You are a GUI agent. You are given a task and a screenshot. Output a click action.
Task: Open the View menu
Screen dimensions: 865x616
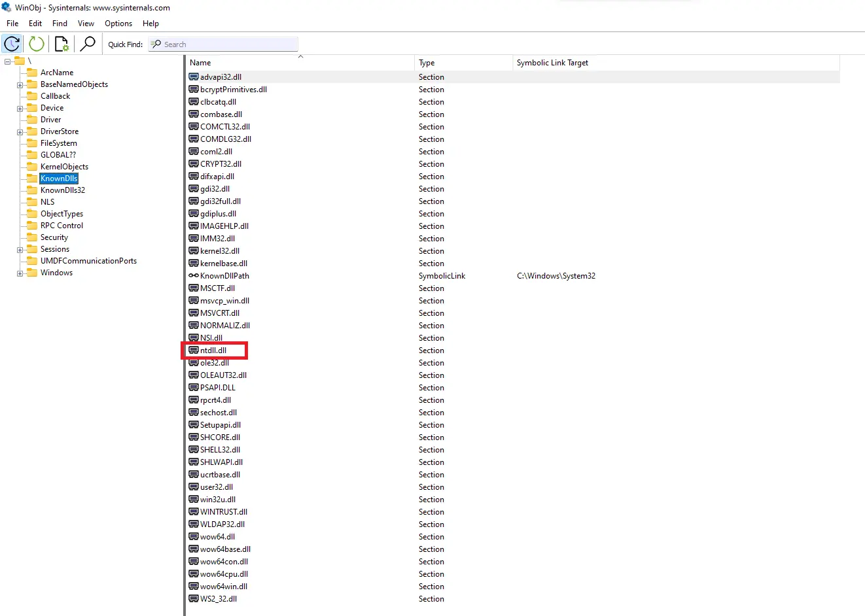tap(86, 24)
